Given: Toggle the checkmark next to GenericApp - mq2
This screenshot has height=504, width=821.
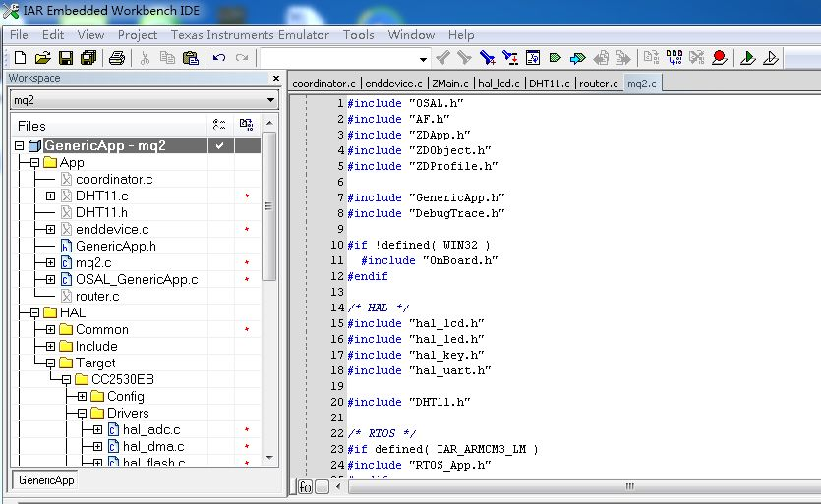Looking at the screenshot, I should pos(220,145).
